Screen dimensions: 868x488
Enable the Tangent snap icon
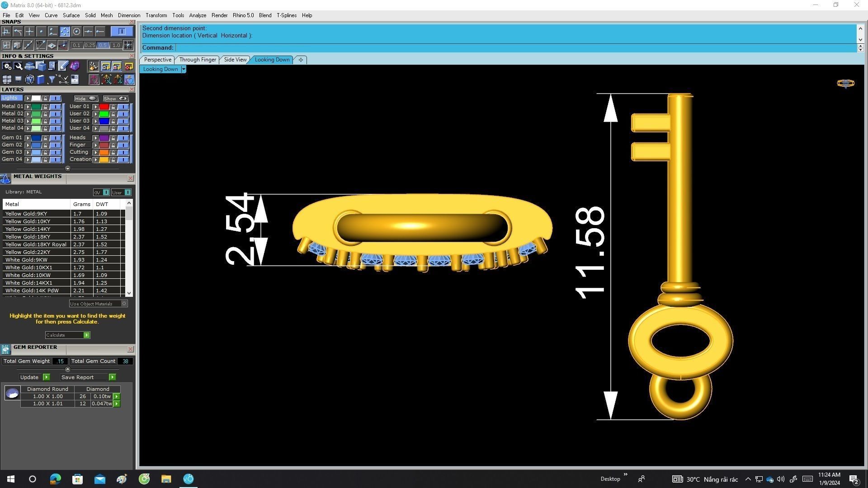point(18,31)
